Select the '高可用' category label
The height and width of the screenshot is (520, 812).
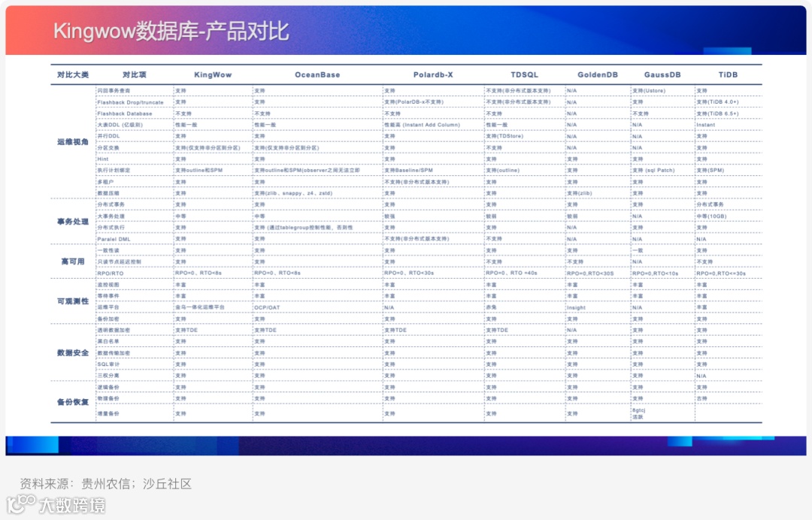coord(72,262)
